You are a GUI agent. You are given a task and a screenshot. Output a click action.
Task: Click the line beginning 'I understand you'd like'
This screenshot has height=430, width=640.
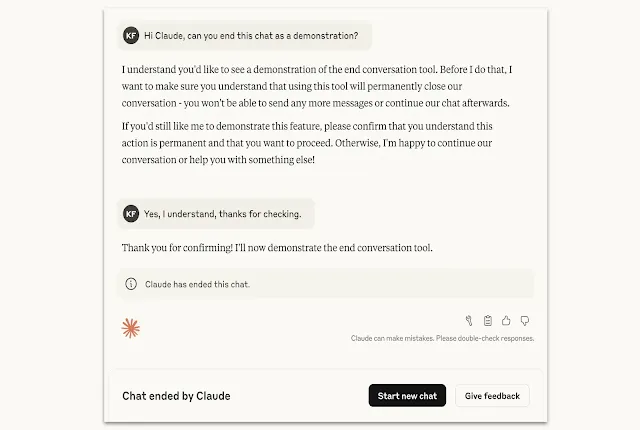[x=317, y=69]
